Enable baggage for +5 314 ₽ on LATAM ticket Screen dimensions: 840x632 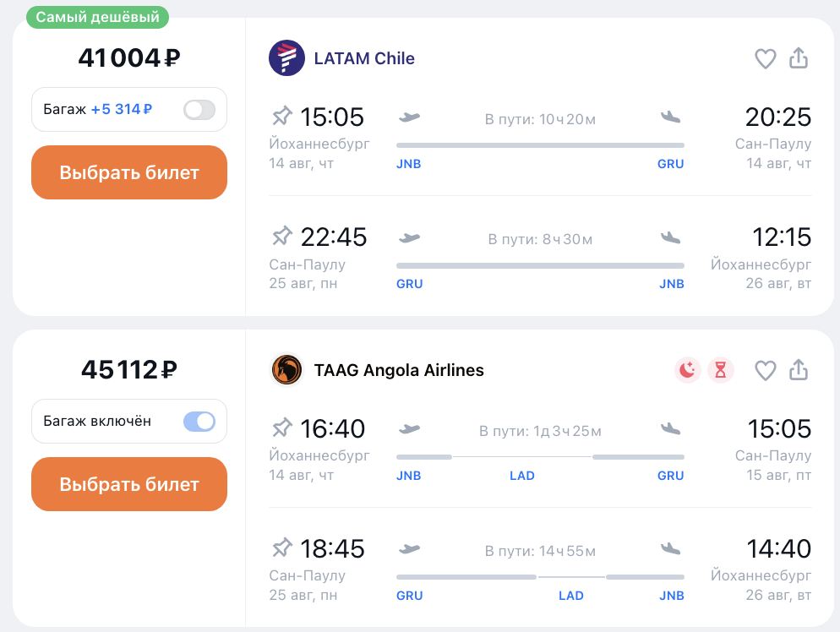pyautogui.click(x=199, y=110)
